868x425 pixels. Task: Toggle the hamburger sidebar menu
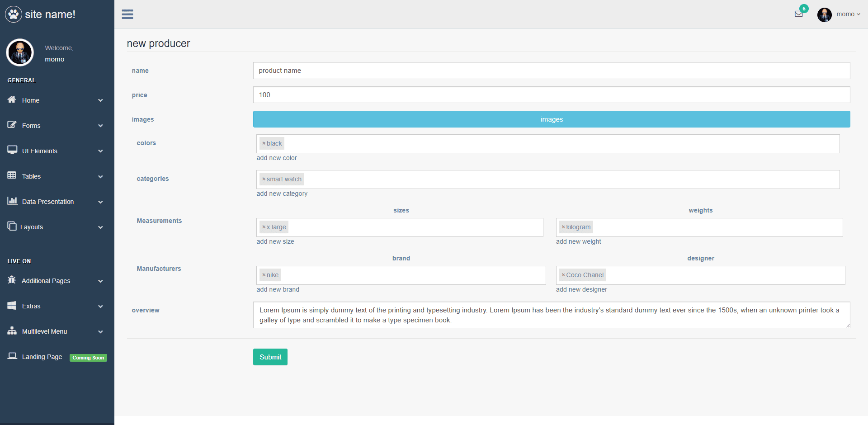click(127, 14)
